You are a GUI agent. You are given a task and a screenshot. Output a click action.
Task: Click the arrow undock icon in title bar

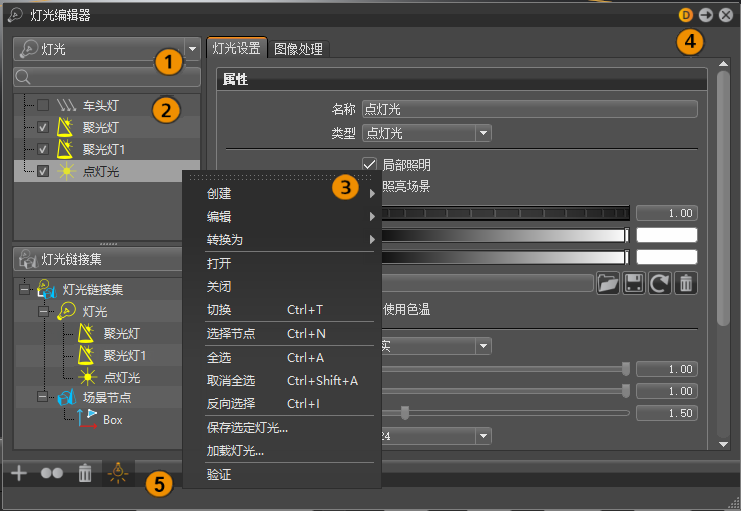[706, 15]
